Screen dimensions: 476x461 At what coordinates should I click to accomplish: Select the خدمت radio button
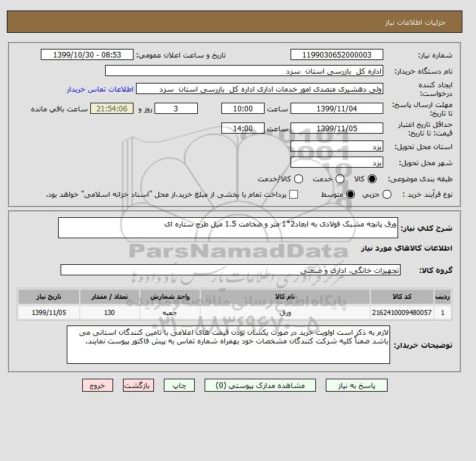pyautogui.click(x=340, y=179)
